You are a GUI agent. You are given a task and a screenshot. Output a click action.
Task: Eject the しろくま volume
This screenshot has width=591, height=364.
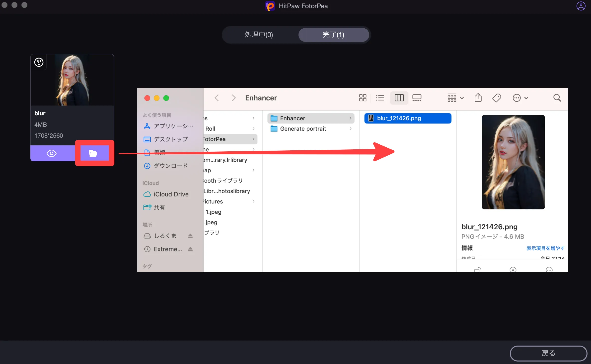pyautogui.click(x=190, y=236)
